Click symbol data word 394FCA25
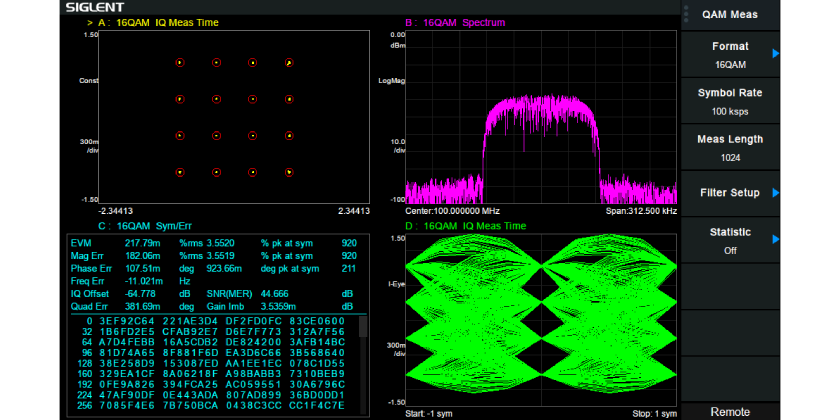Screen dimensions: 840x420 pyautogui.click(x=190, y=384)
